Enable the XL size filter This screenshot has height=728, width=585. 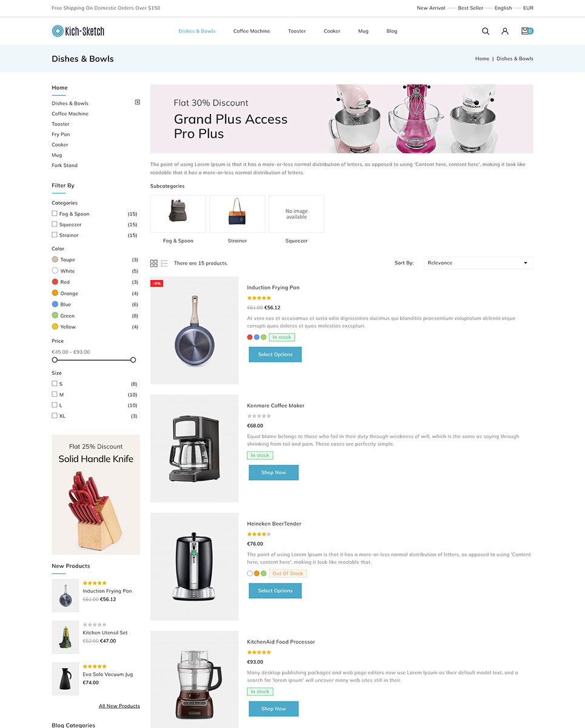pyautogui.click(x=55, y=416)
